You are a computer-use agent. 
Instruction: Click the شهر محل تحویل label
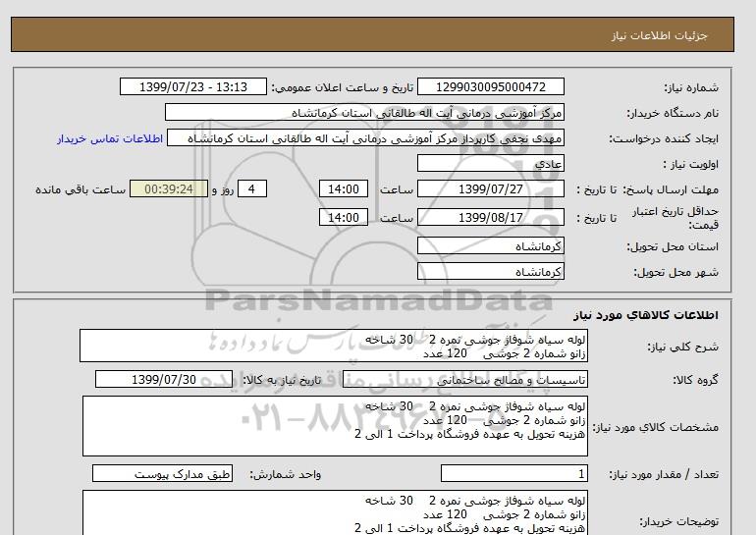pos(675,272)
